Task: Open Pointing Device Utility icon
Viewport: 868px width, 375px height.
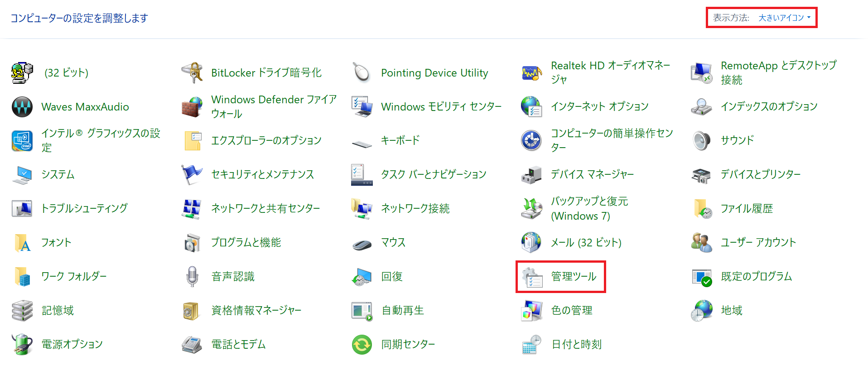Action: [x=362, y=72]
